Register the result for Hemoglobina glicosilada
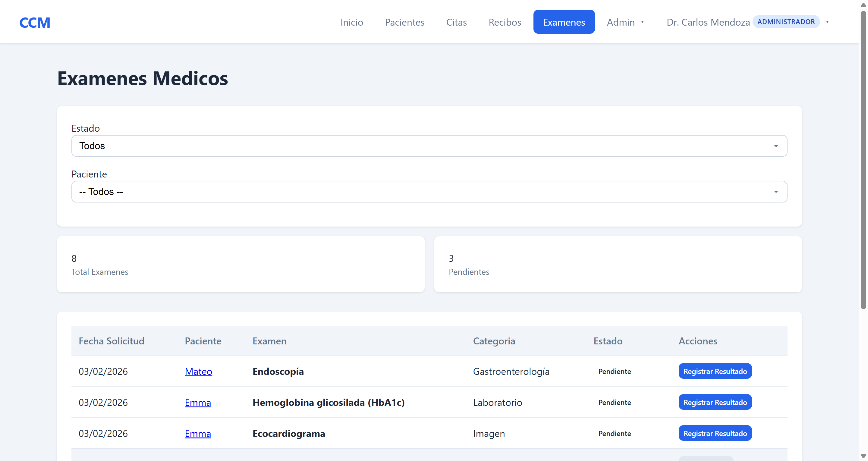The width and height of the screenshot is (868, 461). pos(715,402)
